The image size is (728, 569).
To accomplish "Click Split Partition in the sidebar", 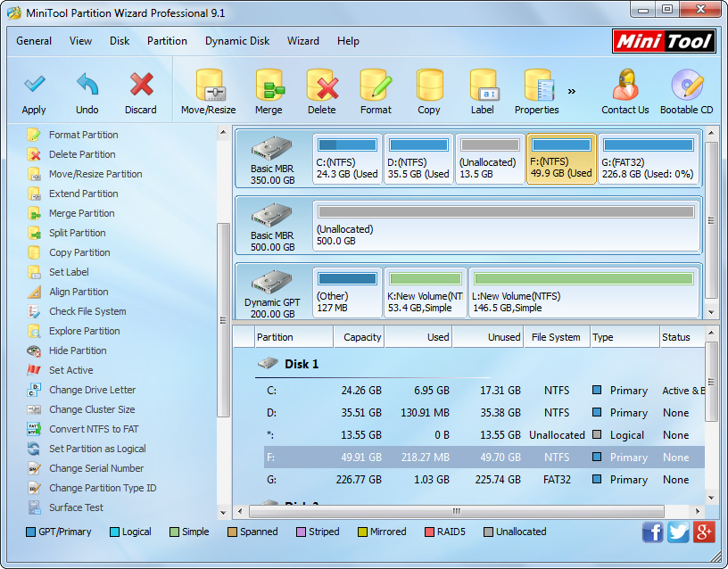I will (x=77, y=233).
